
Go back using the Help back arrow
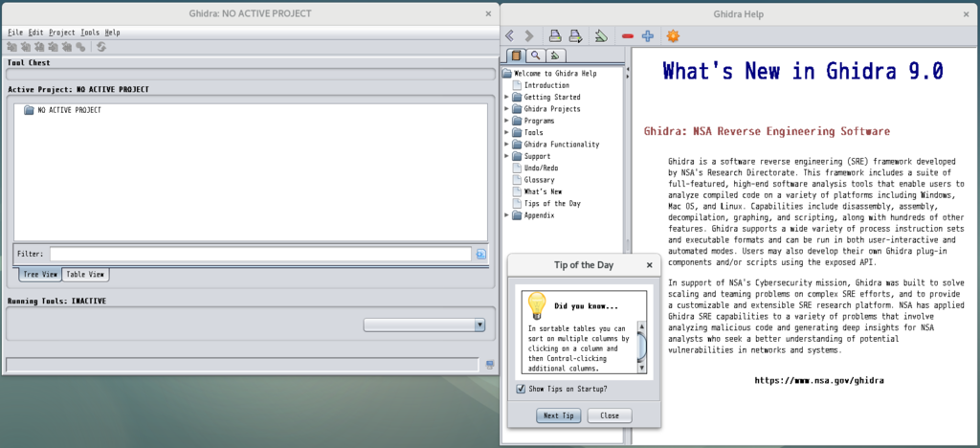[510, 36]
